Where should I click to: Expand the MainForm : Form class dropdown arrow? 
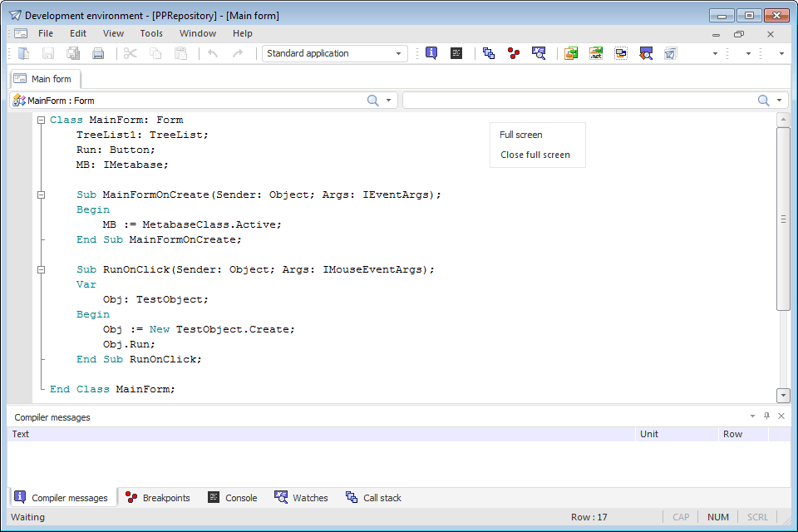click(x=388, y=101)
